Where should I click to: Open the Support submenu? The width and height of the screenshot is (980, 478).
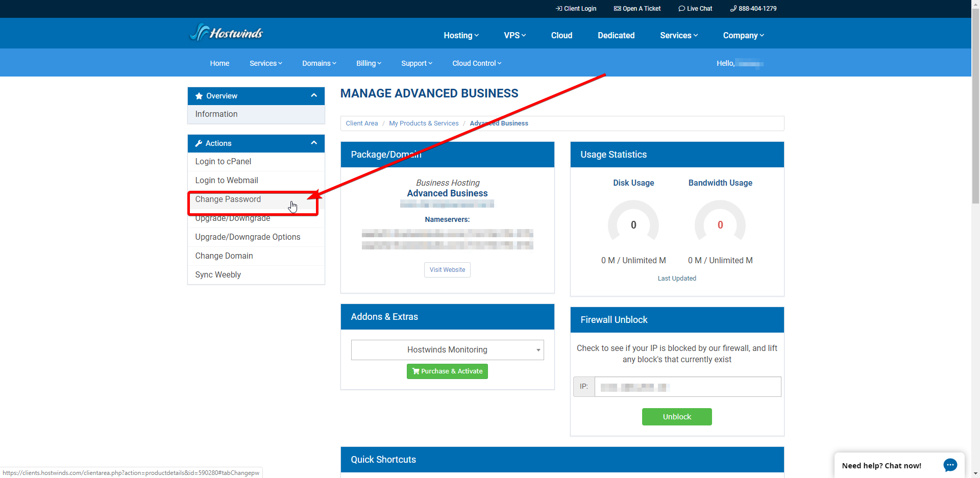tap(416, 63)
